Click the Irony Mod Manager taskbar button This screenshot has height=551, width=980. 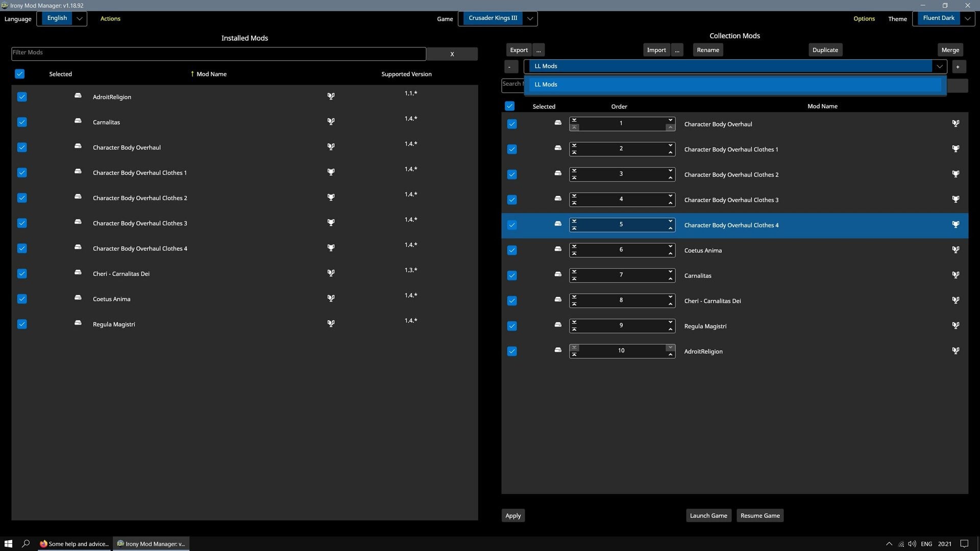tap(151, 544)
